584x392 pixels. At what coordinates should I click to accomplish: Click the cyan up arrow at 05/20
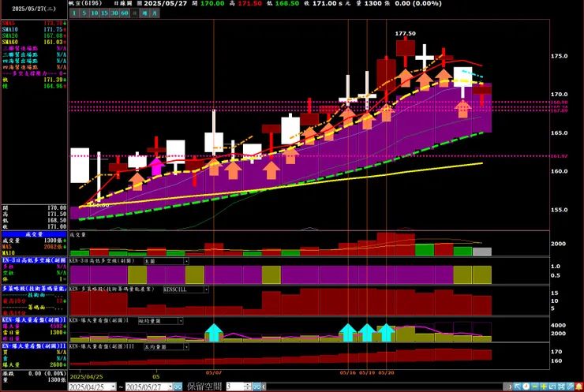pyautogui.click(x=386, y=332)
